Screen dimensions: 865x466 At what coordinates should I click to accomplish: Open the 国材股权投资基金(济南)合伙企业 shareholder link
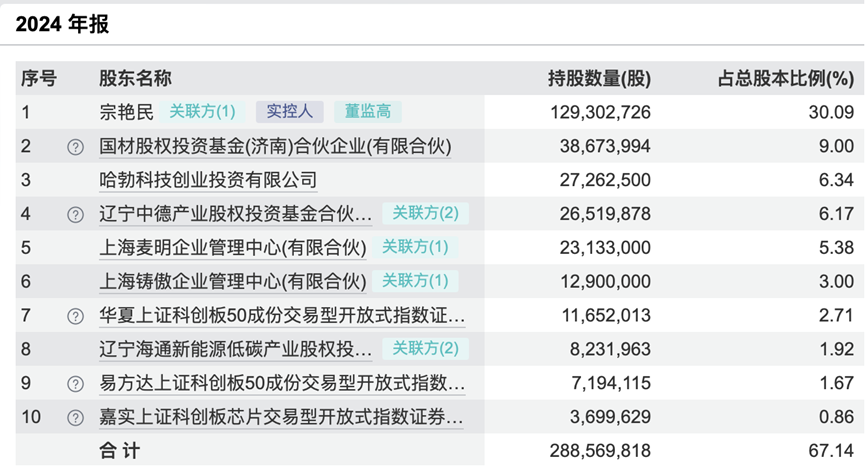point(275,146)
